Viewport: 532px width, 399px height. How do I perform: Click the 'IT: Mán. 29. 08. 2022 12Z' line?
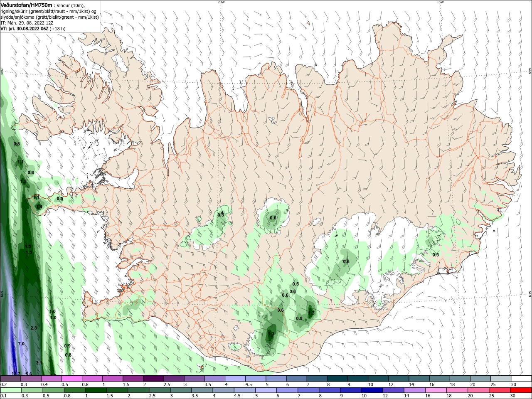pos(27,23)
